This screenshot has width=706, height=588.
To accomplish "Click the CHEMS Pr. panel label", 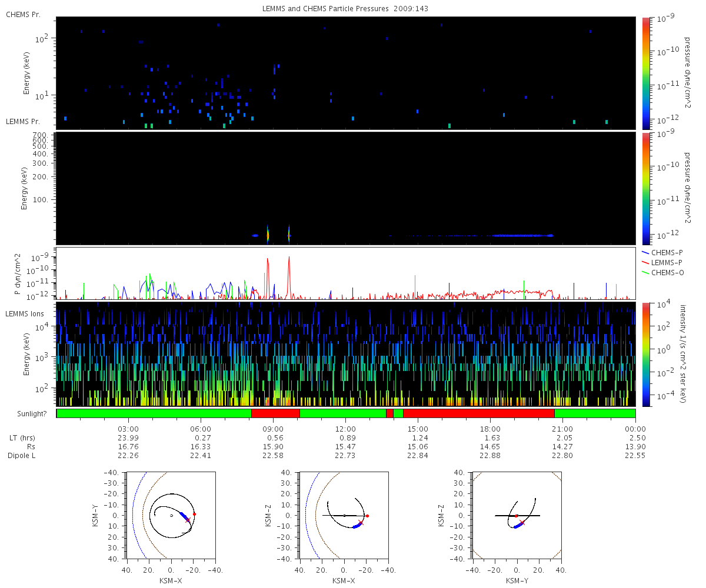I will (23, 14).
